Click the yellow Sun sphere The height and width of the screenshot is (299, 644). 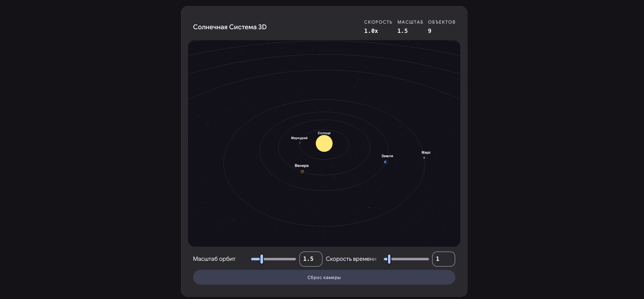(x=324, y=143)
